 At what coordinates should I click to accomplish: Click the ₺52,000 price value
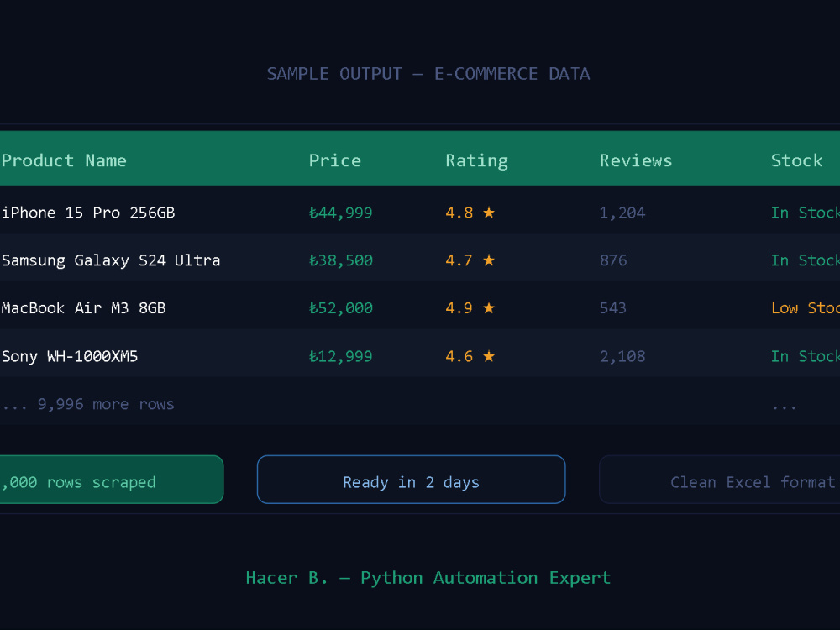tap(340, 308)
